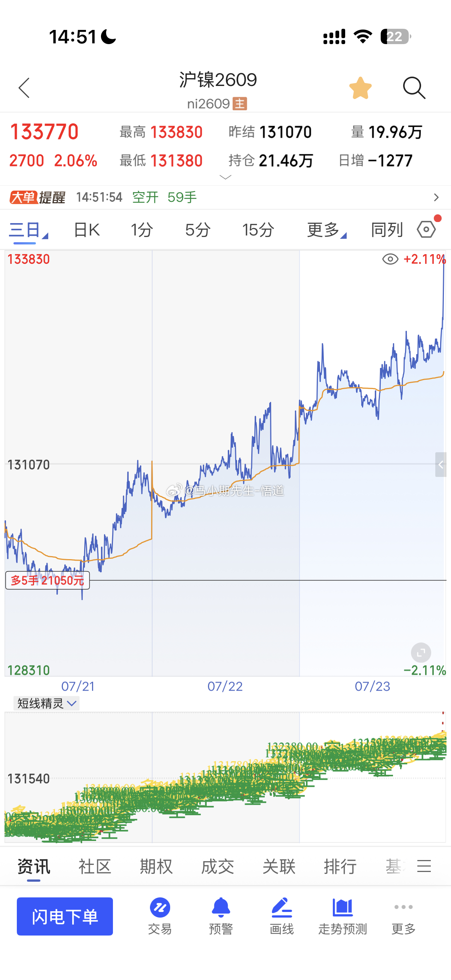Viewport: 451px width, 980px height.
Task: Tap the 闪电下单 quick order button
Action: 65,916
